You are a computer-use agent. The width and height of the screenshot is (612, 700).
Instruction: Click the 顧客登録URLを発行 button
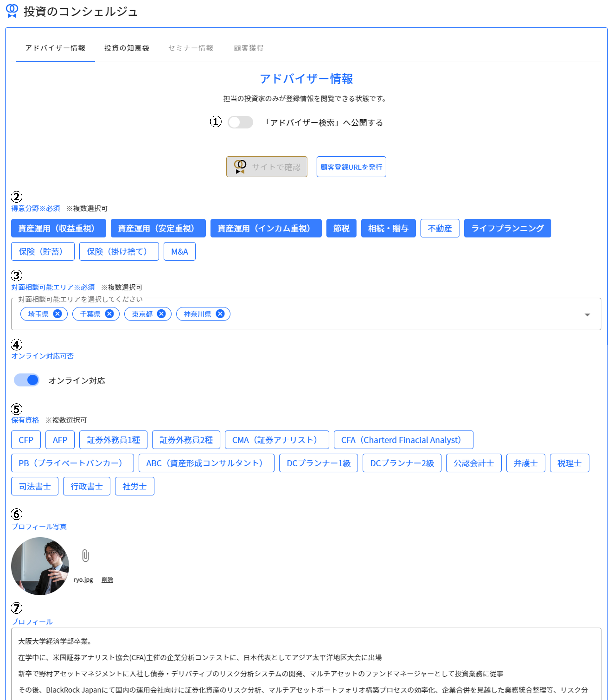point(351,167)
